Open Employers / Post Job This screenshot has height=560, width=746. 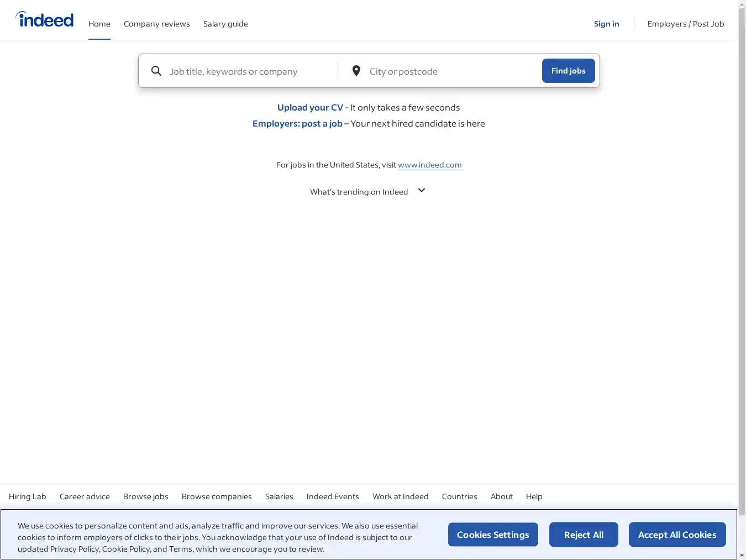click(685, 24)
